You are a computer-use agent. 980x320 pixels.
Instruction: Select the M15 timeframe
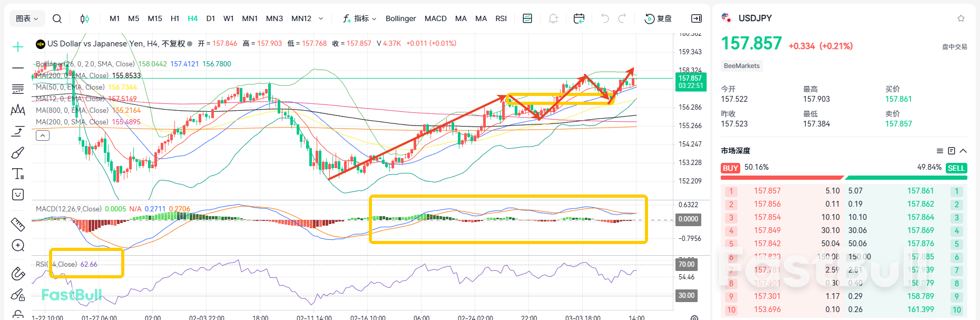[x=155, y=19]
